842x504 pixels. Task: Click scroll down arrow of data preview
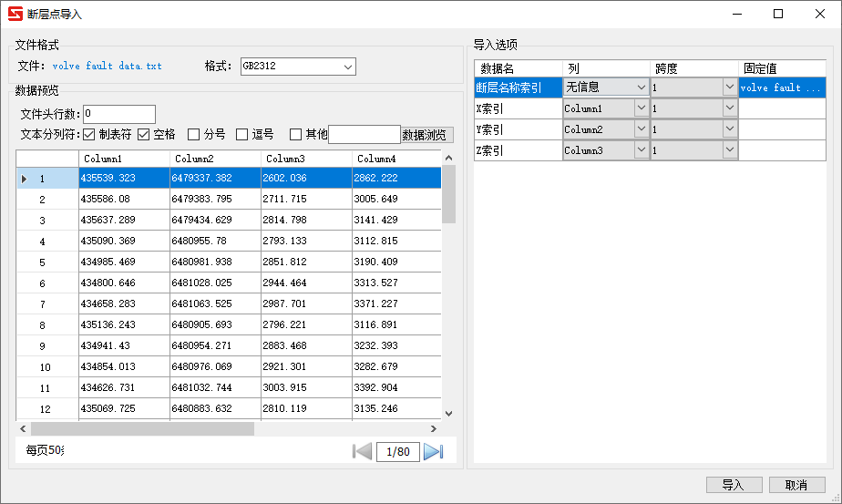pyautogui.click(x=449, y=414)
